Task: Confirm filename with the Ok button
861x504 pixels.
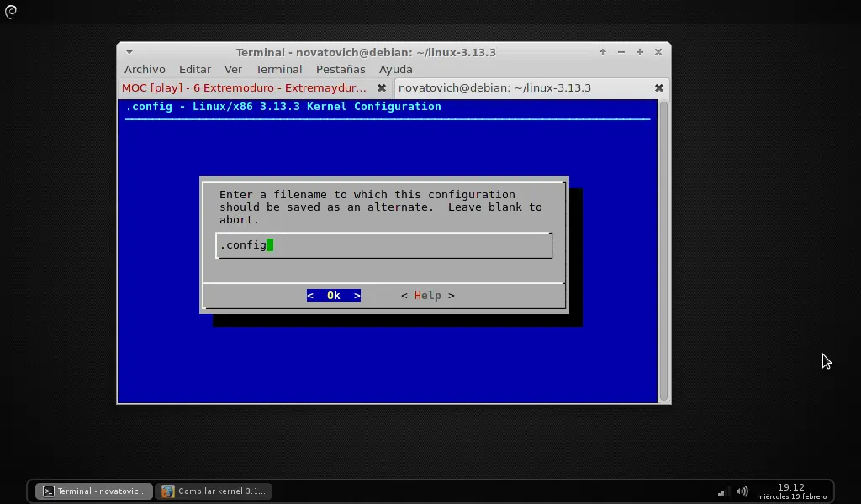Action: point(334,295)
